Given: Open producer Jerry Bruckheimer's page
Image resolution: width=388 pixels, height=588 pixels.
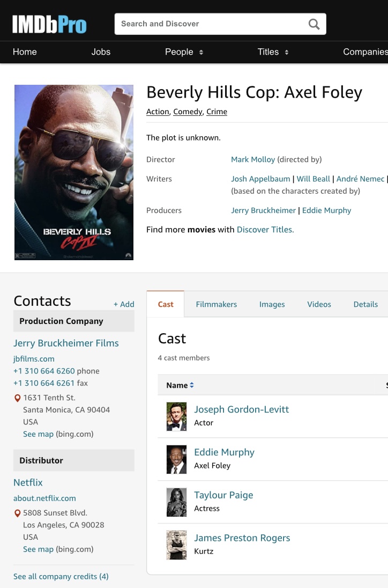Looking at the screenshot, I should point(263,210).
